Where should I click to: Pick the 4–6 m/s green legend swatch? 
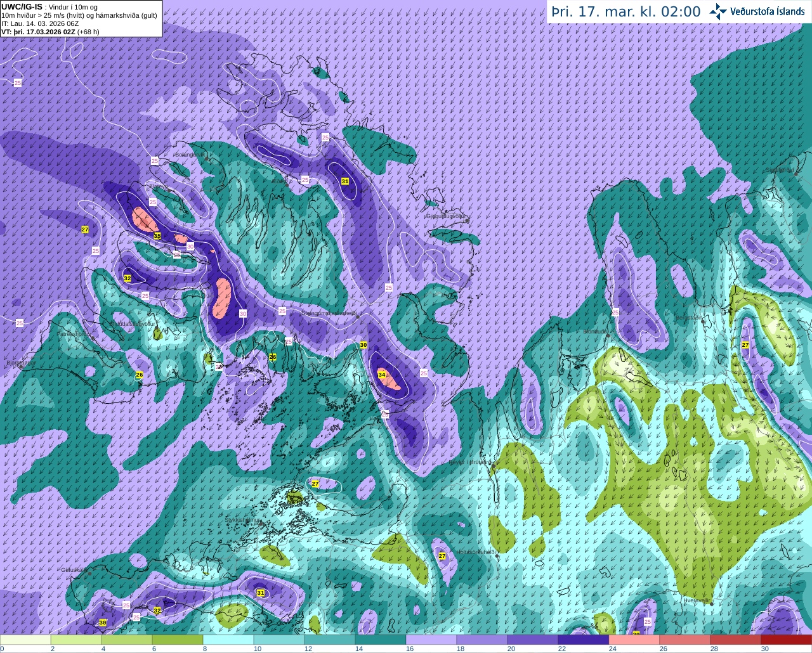click(127, 639)
